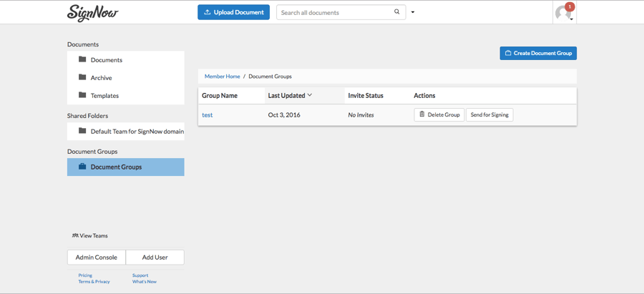Screen dimensions: 644x294
Task: Open the test document group link
Action: click(207, 114)
